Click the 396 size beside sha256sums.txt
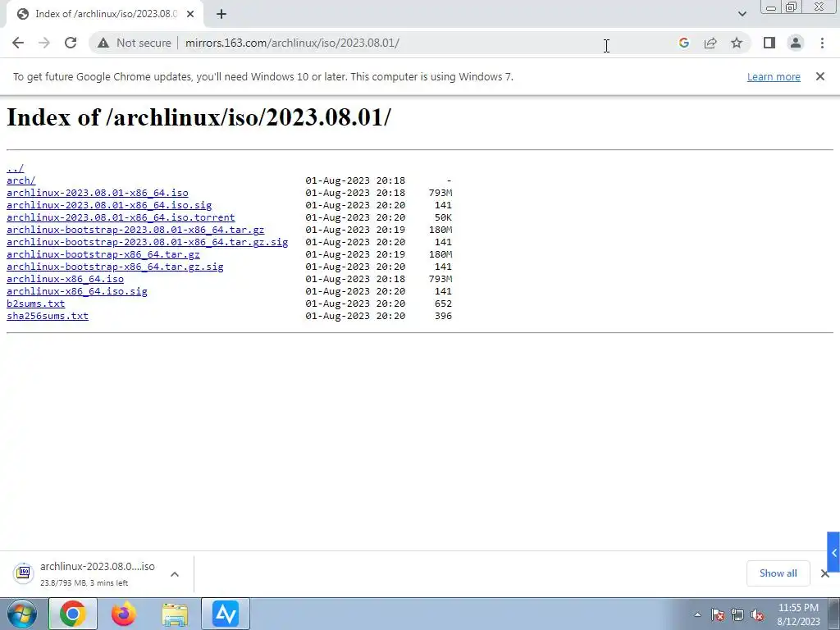Screen dimensions: 840x630 pos(443,316)
